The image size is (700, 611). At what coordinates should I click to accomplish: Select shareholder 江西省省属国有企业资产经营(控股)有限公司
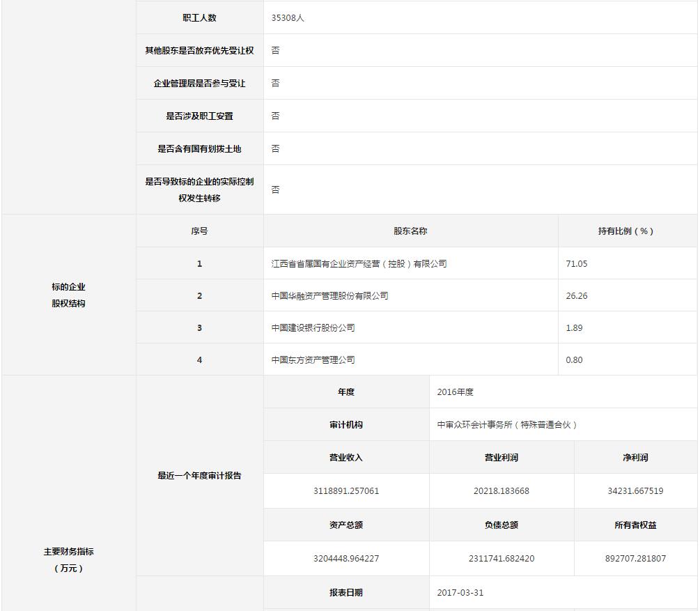coord(359,264)
